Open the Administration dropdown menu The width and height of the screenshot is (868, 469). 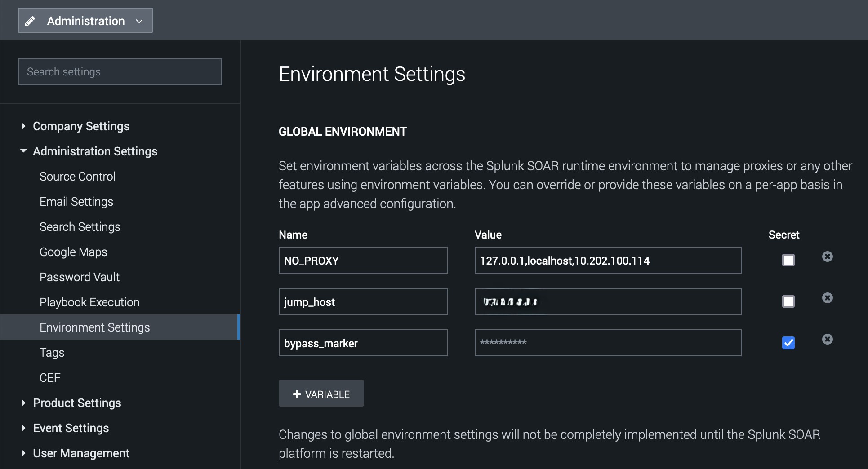point(85,21)
